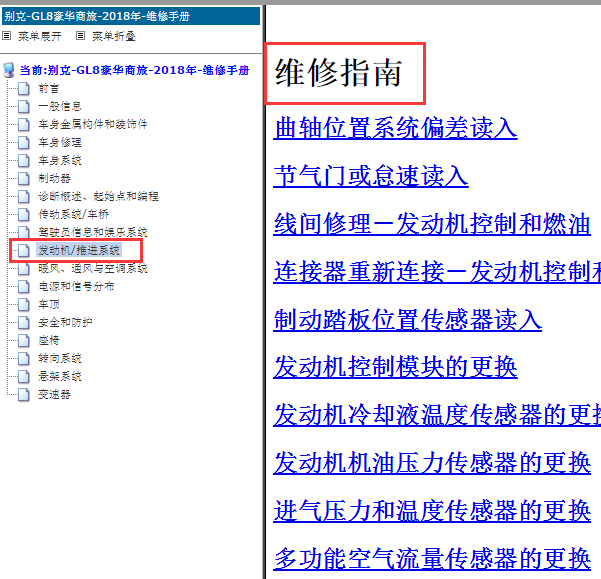Open the 车顶 section
The width and height of the screenshot is (601, 579).
point(49,305)
